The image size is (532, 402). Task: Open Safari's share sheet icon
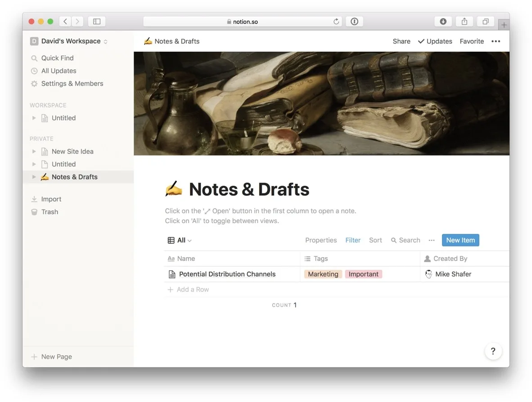pyautogui.click(x=464, y=21)
